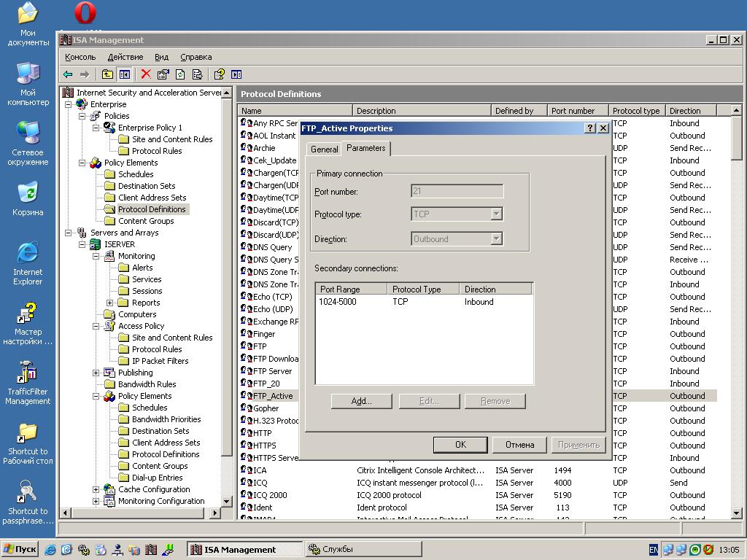
Task: Click the Edit... button
Action: (429, 401)
